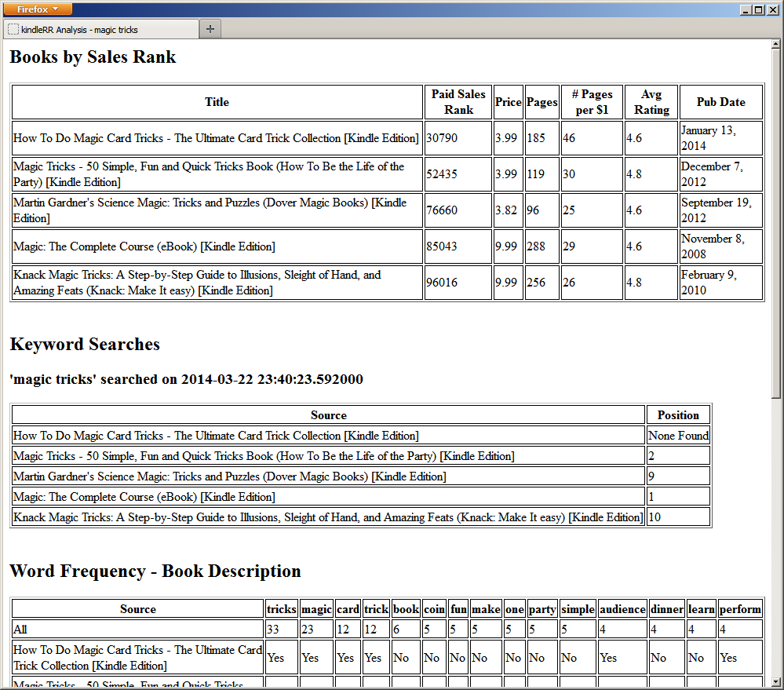Click the 'magic' word column header
The height and width of the screenshot is (690, 784).
[316, 609]
